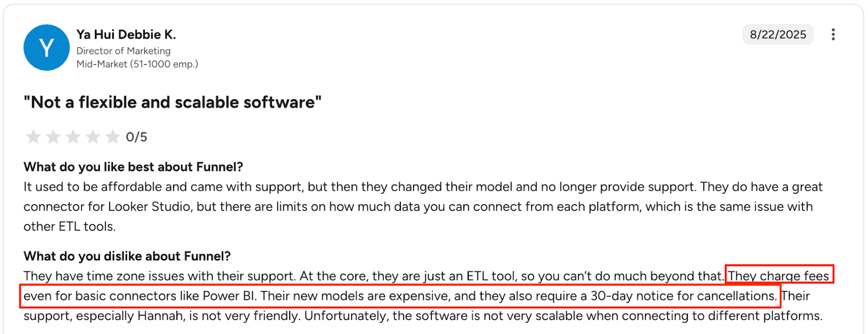868x334 pixels.
Task: Click the first star in the rating
Action: 33,137
